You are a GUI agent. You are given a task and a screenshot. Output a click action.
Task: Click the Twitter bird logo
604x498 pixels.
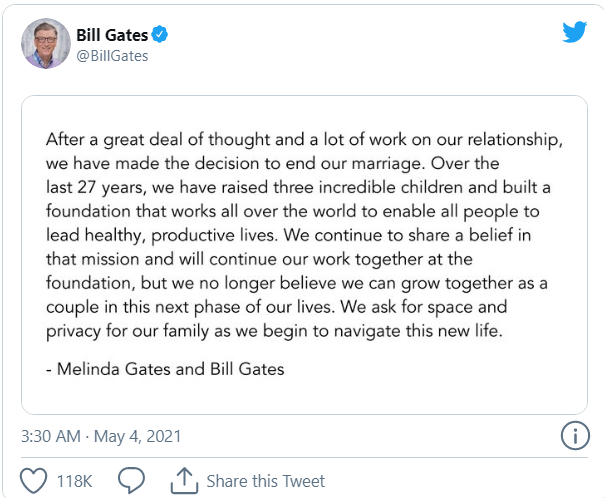coord(574,32)
